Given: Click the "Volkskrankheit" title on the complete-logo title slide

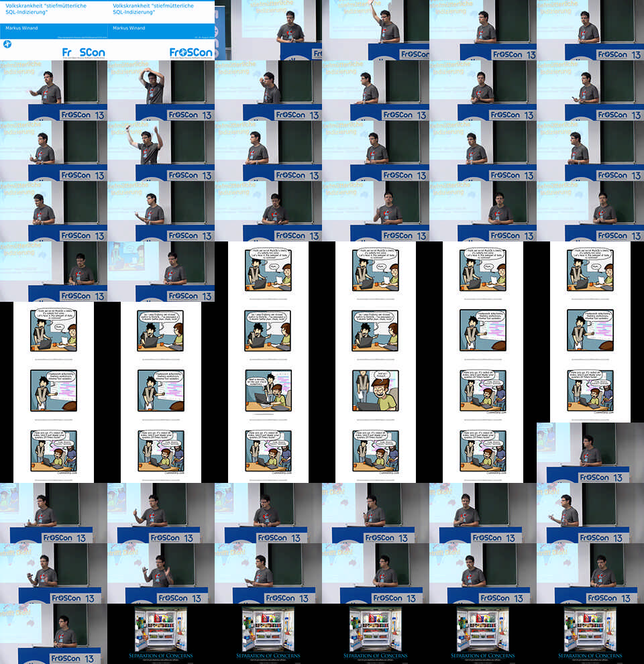Looking at the screenshot, I should point(153,9).
